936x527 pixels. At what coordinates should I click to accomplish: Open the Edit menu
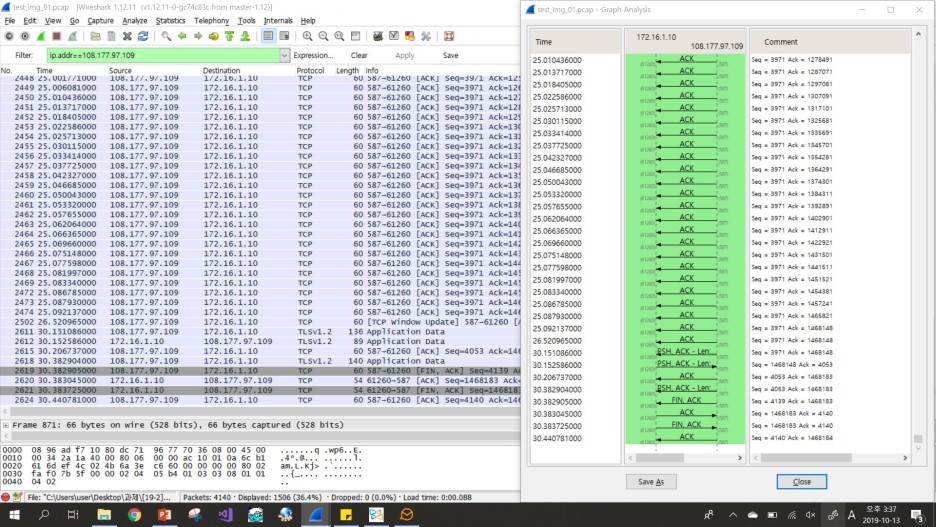pyautogui.click(x=30, y=20)
